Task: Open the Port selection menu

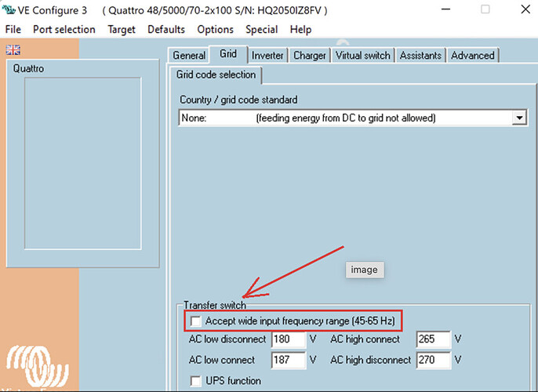Action: point(64,30)
